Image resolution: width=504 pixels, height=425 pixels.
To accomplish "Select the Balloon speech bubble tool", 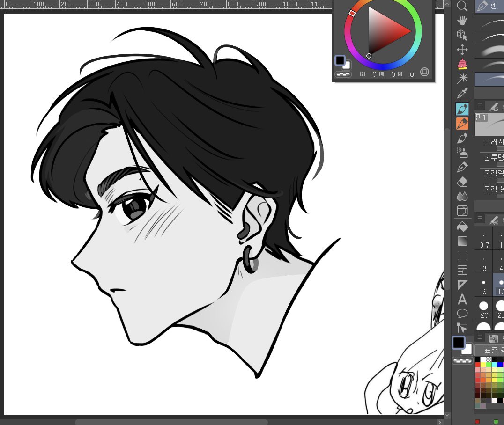I will [x=462, y=314].
